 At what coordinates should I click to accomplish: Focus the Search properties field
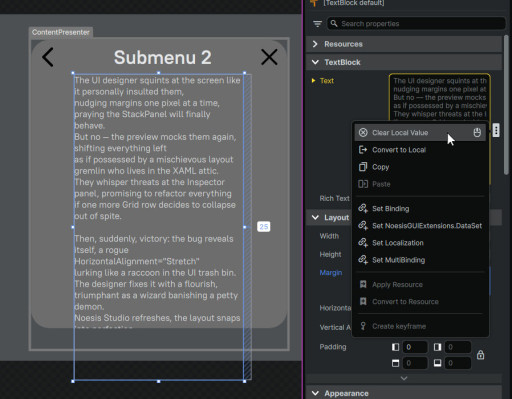point(416,24)
